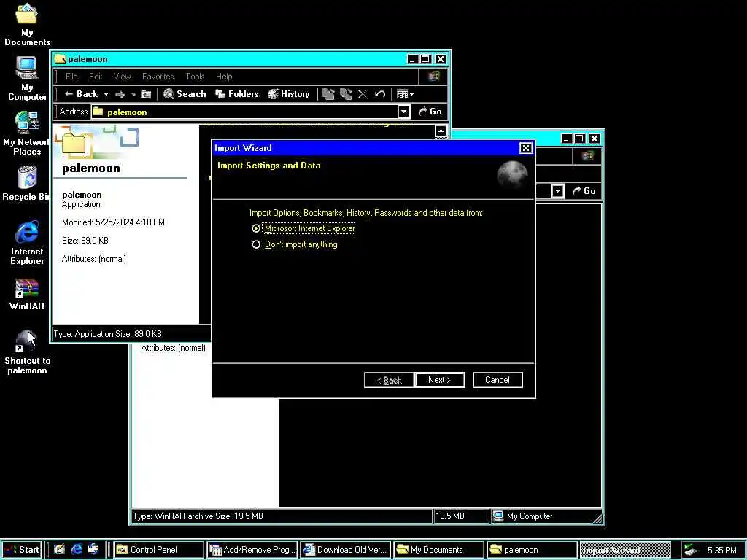Switch to My Documents taskbar button
Screen dimensions: 747x560
(439, 550)
